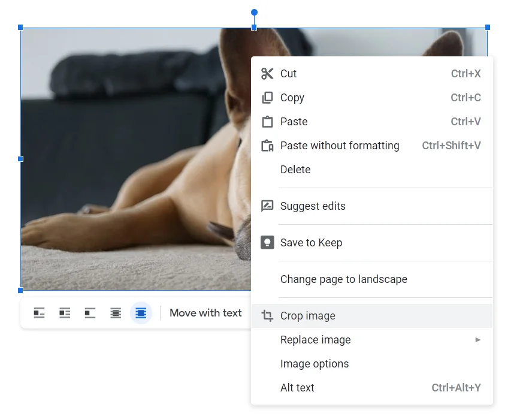
Task: Choose Copy from the context menu
Action: coord(372,98)
